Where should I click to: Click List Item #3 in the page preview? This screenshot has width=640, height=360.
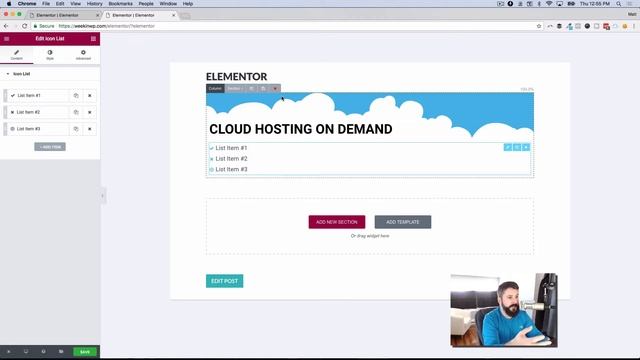[x=231, y=169]
